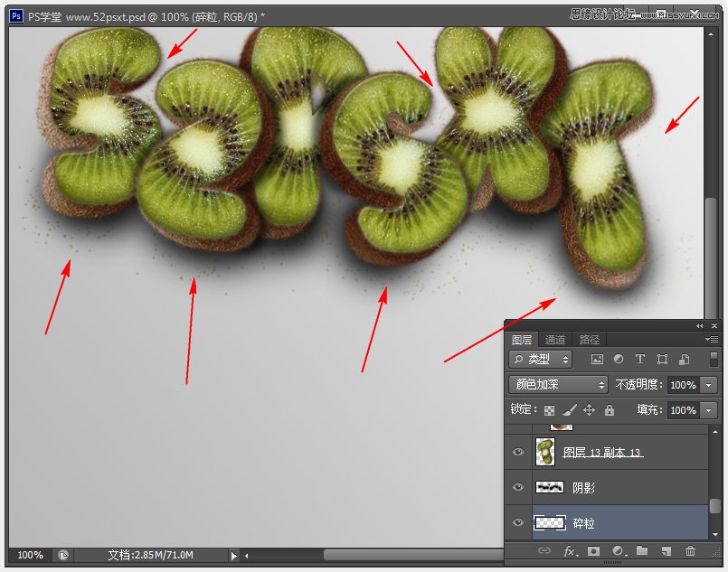
Task: Switch to the 通道 channels tab
Action: [x=554, y=339]
